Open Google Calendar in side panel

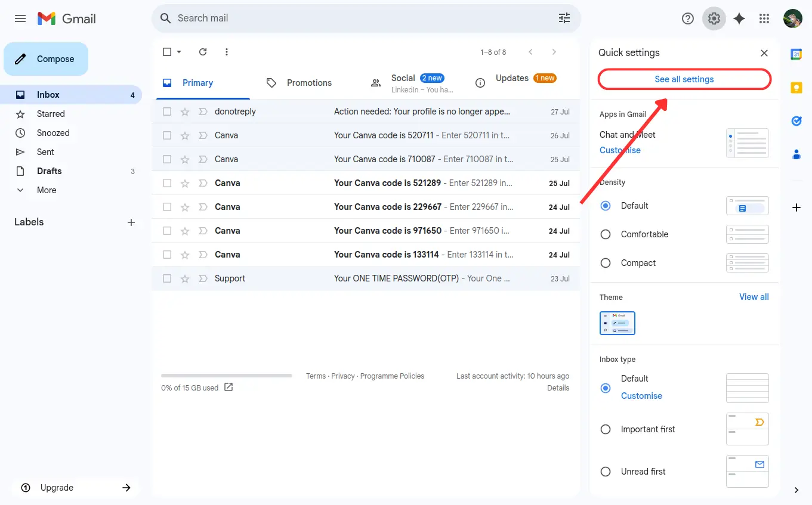tap(796, 54)
